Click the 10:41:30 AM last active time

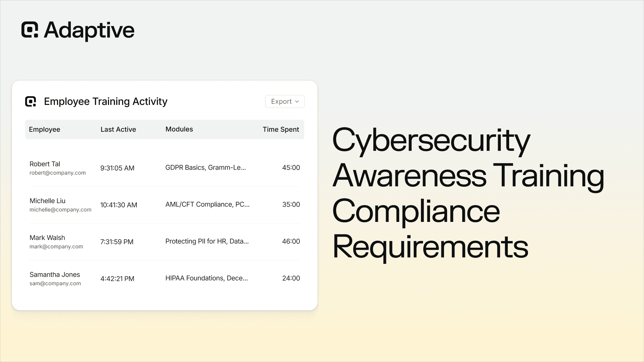point(119,205)
